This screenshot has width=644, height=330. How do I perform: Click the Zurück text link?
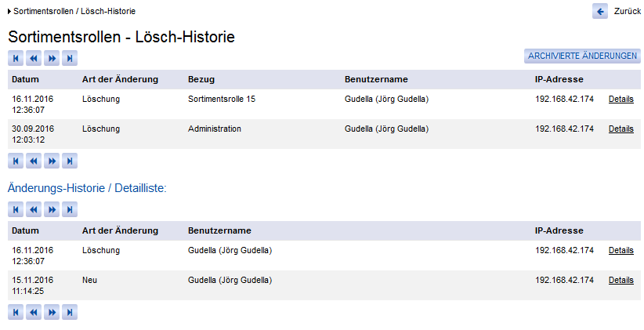pyautogui.click(x=628, y=12)
